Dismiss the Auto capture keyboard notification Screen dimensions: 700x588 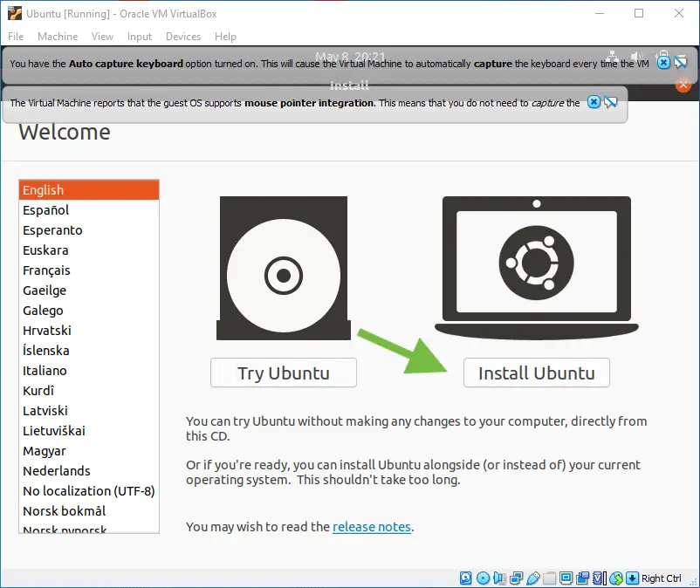pyautogui.click(x=663, y=63)
